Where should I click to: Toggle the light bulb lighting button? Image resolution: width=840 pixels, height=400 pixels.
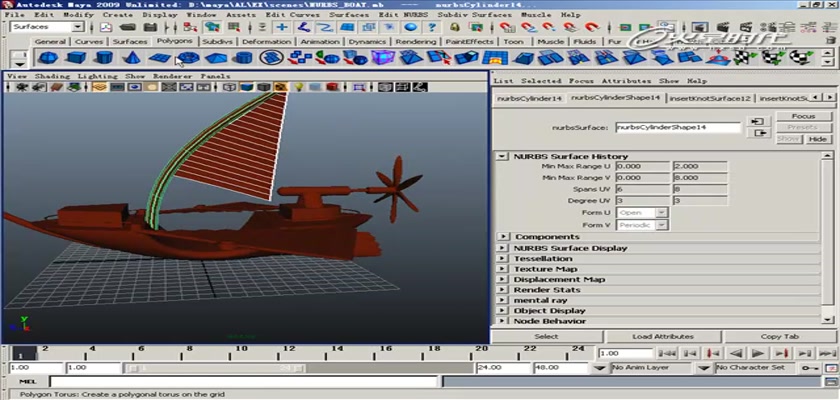[x=299, y=87]
